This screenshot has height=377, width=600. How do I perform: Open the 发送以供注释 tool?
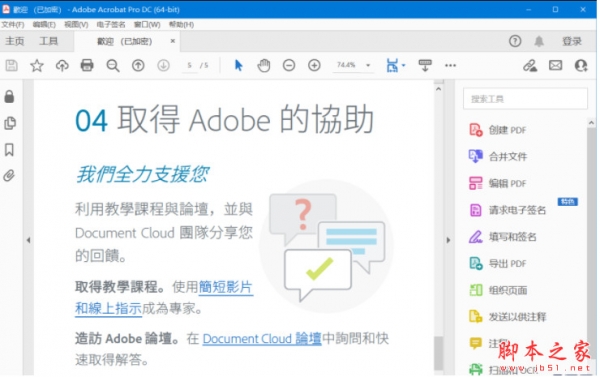[509, 317]
